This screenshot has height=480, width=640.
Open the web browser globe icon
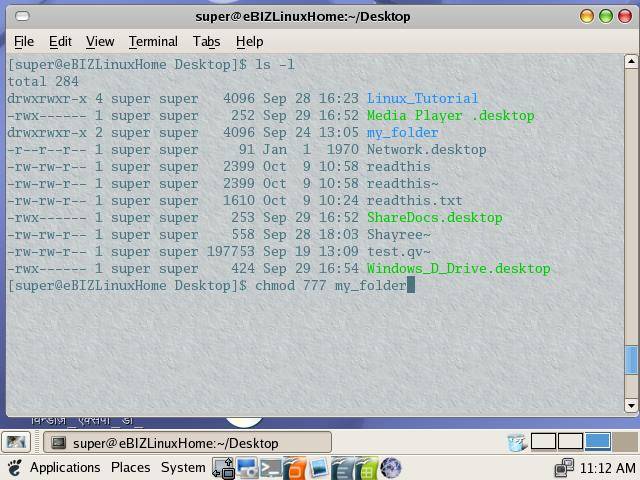click(391, 468)
